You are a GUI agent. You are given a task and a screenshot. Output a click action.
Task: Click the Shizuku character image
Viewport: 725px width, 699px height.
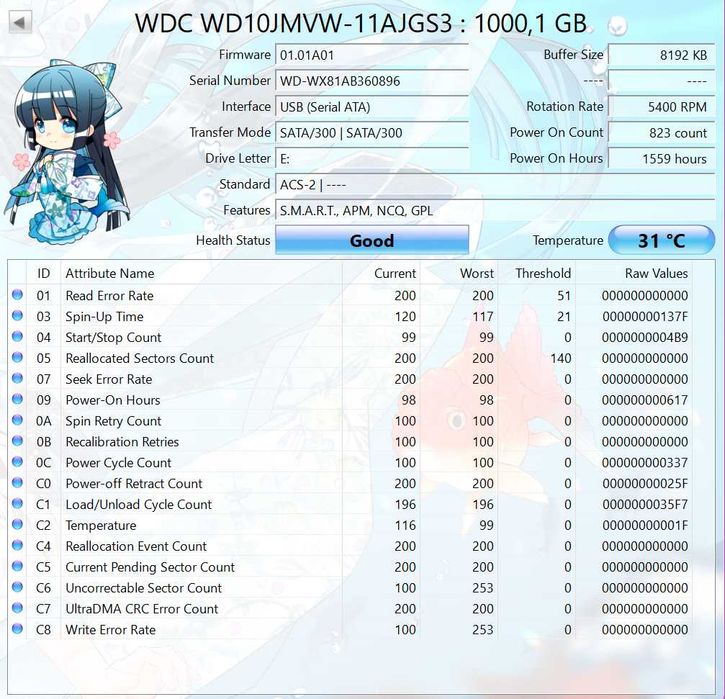click(x=65, y=153)
